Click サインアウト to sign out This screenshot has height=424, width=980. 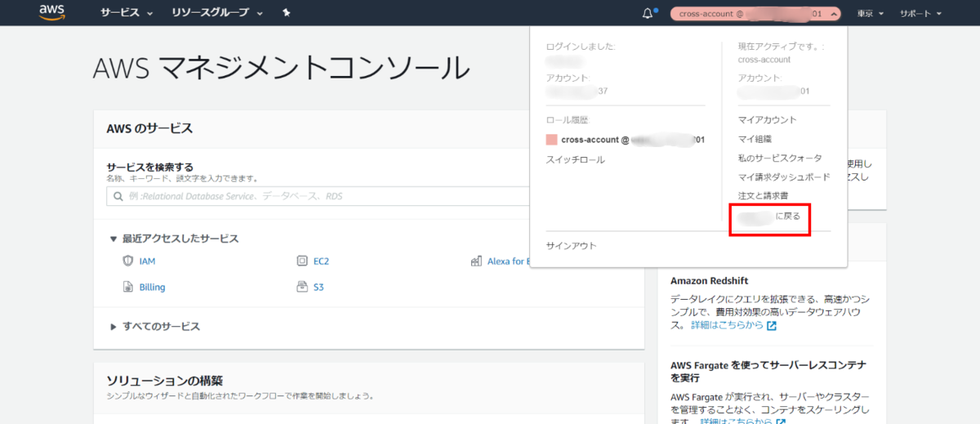(x=571, y=245)
